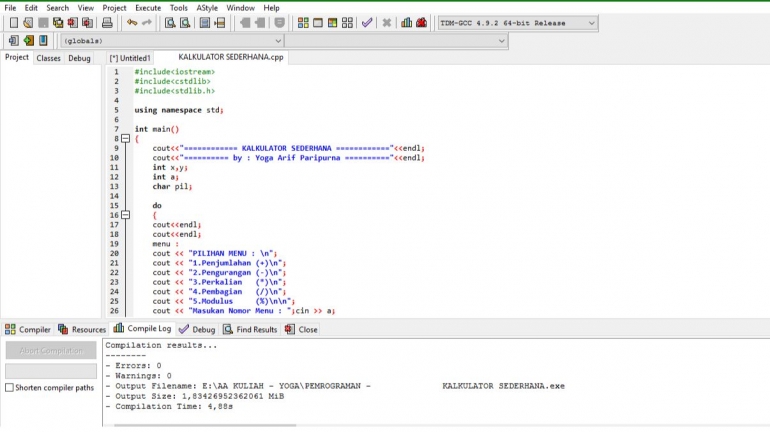Collapse the do-block fold at line 16
Viewport: 770px width, 432px height.
[x=126, y=215]
